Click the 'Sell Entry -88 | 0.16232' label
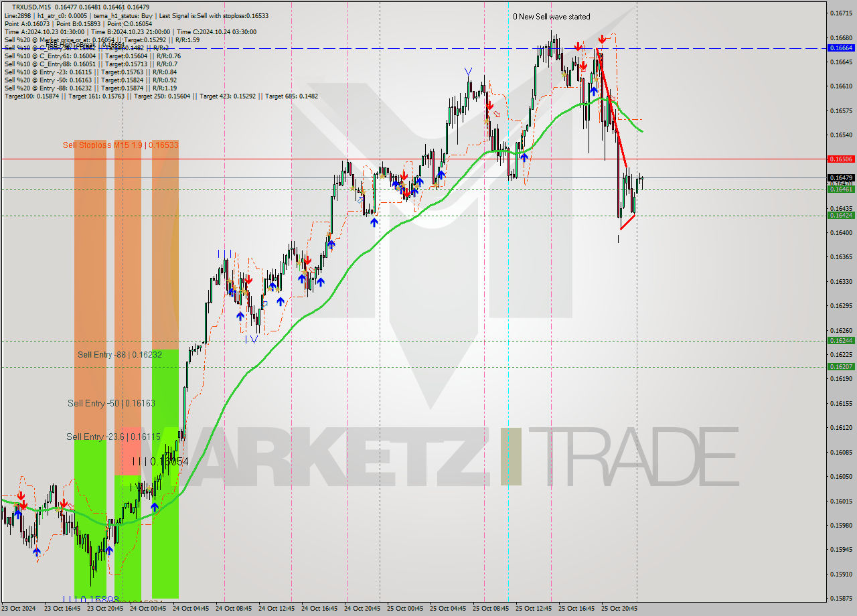857x616 pixels. coord(120,355)
